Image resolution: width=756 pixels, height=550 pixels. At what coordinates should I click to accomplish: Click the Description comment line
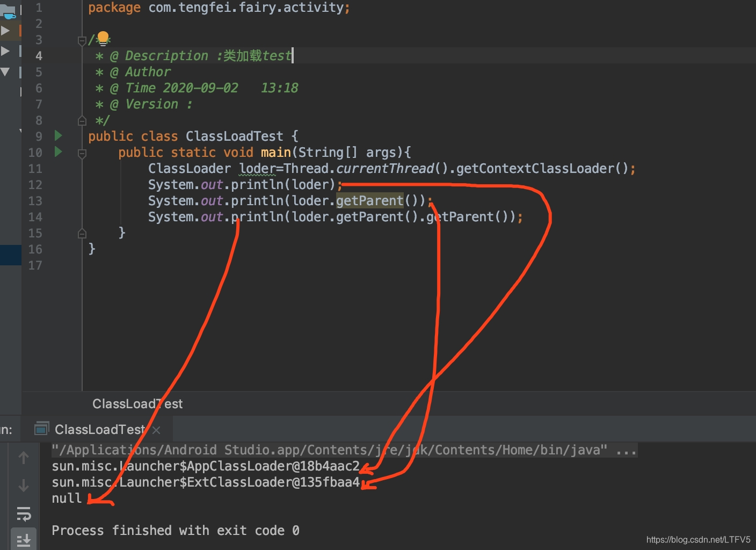tap(194, 56)
